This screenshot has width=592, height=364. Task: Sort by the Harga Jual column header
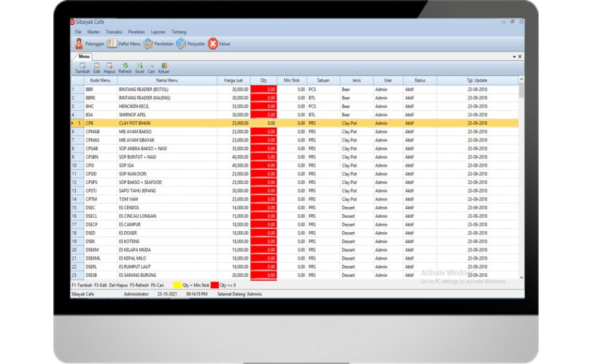(x=233, y=80)
